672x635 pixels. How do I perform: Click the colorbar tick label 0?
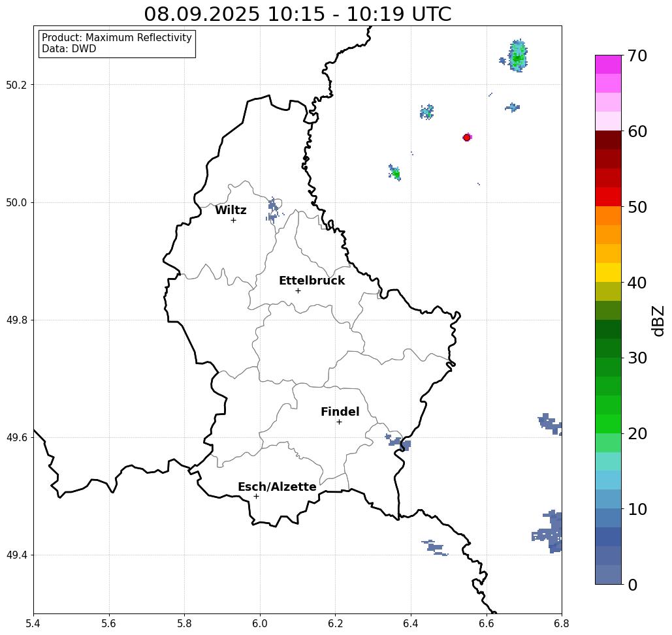coord(632,585)
